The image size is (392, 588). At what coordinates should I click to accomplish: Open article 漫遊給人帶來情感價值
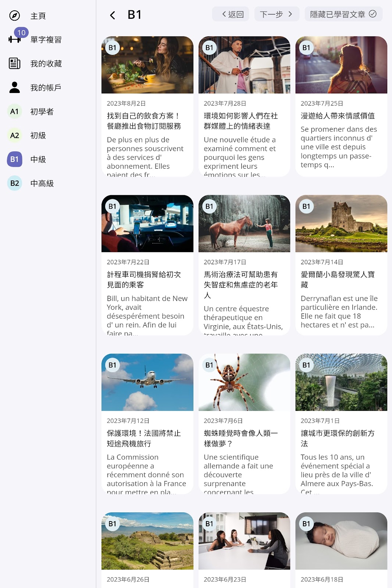click(338, 116)
